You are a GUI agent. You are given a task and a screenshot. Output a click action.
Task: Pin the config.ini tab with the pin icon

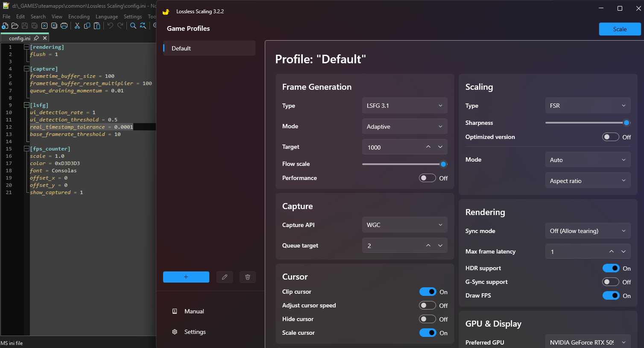click(36, 38)
